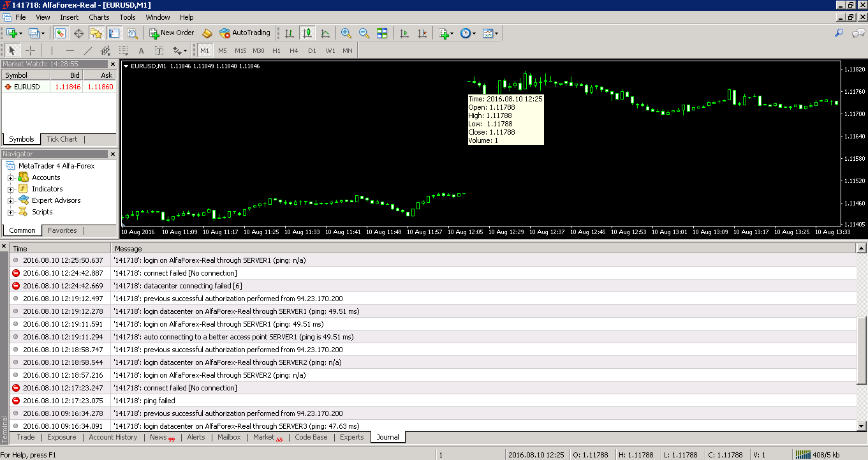Image resolution: width=868 pixels, height=460 pixels.
Task: Expand the Expert Advisors tree node
Action: pyautogui.click(x=10, y=201)
